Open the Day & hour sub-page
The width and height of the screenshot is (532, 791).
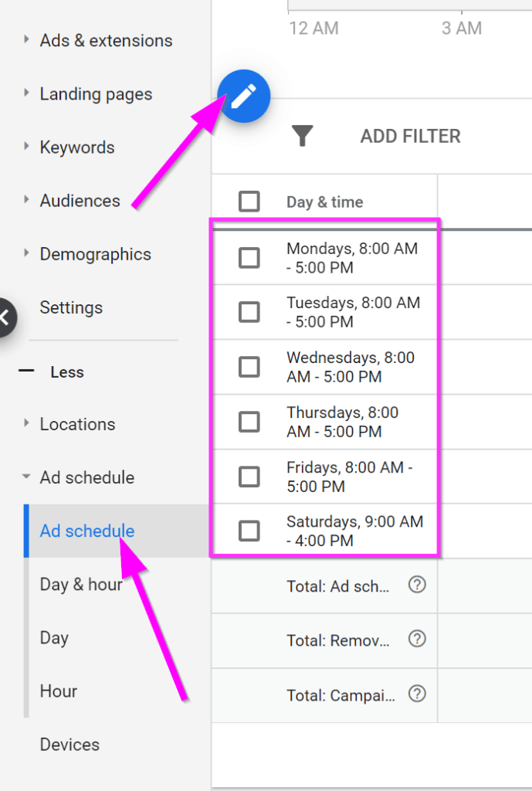click(81, 585)
